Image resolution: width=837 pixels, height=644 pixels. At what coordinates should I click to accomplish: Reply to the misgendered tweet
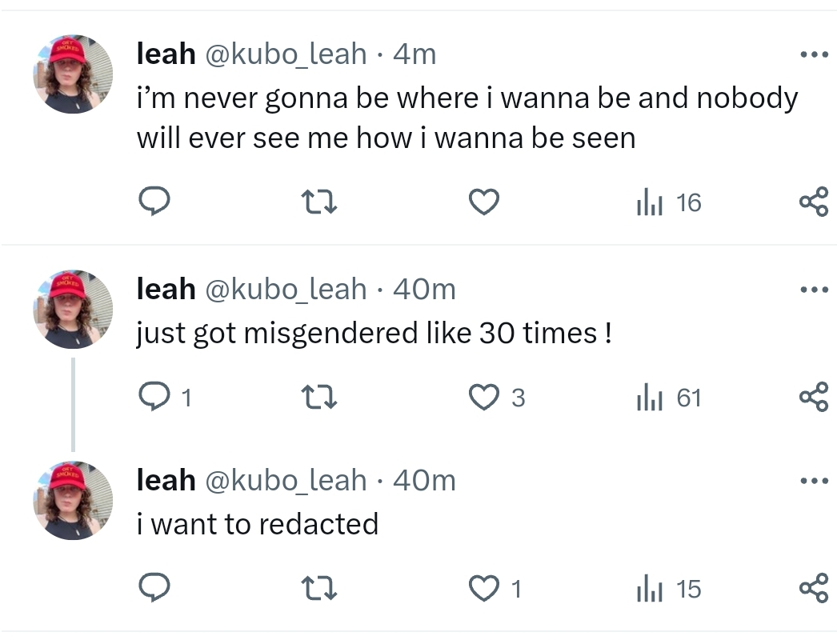[164, 397]
